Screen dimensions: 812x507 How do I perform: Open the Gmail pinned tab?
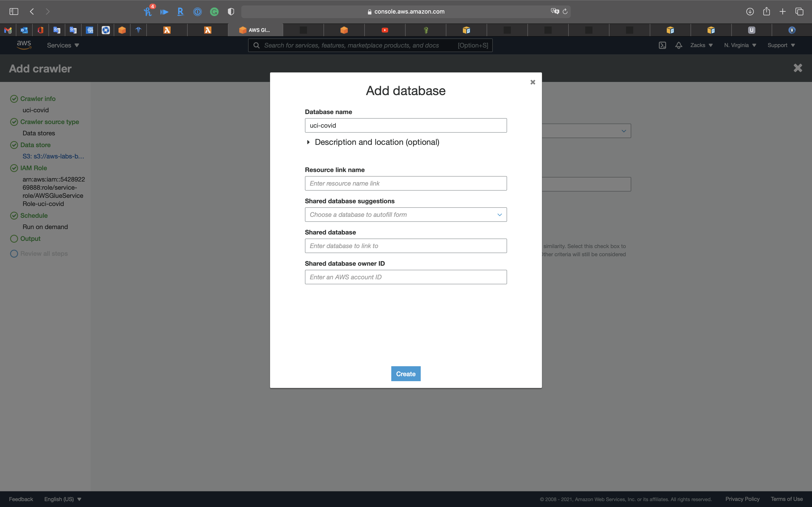click(x=8, y=30)
